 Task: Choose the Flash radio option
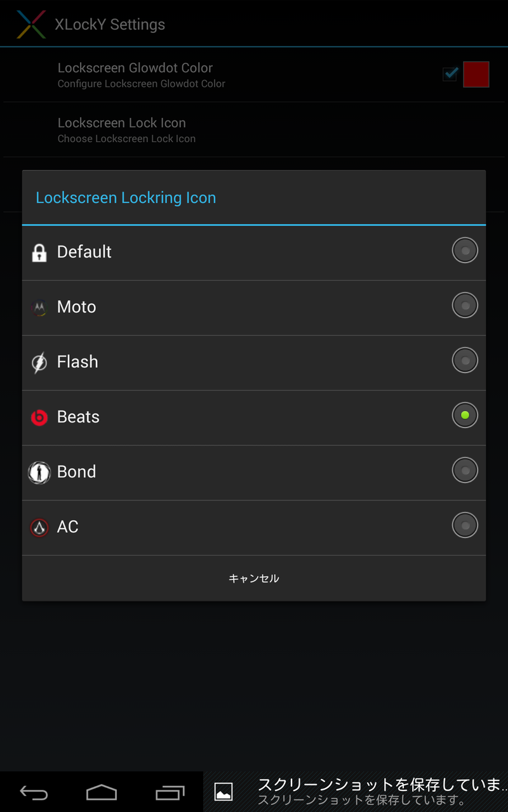point(465,360)
